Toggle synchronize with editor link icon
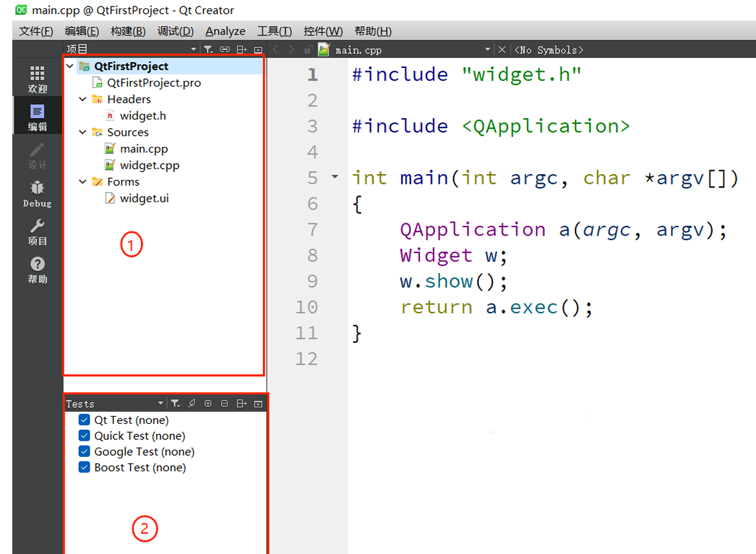The height and width of the screenshot is (554, 756). 225,49
